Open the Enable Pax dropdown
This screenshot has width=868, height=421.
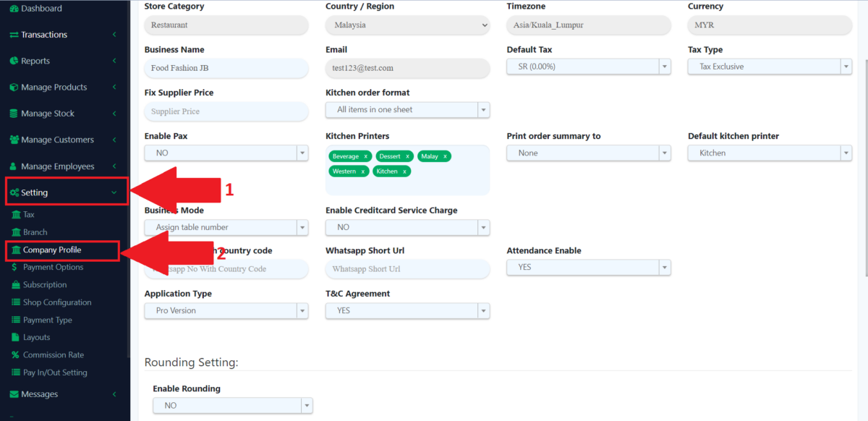click(226, 153)
